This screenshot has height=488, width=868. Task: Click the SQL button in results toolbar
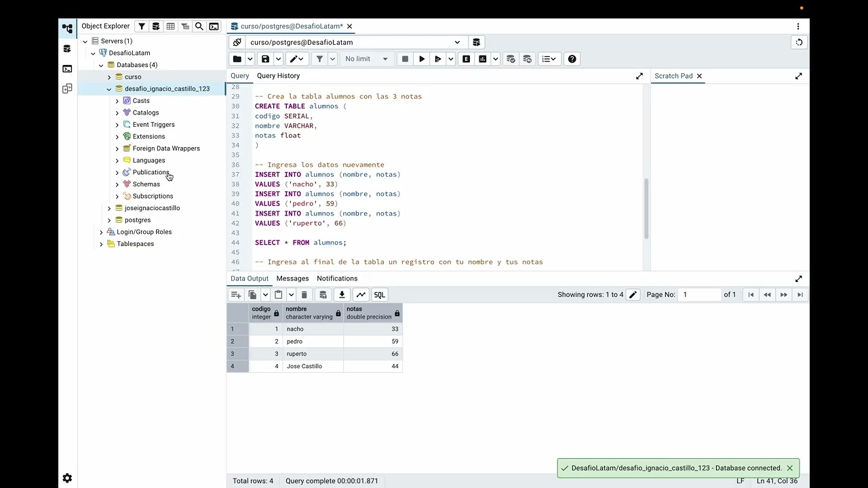(x=380, y=295)
